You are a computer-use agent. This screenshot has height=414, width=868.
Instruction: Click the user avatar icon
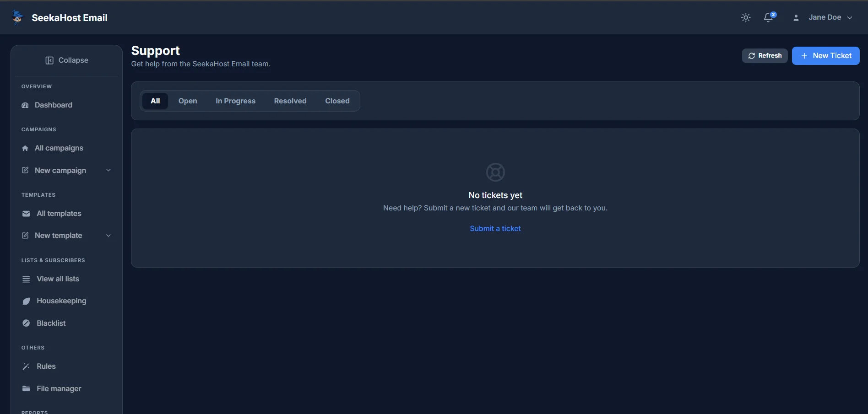[796, 18]
